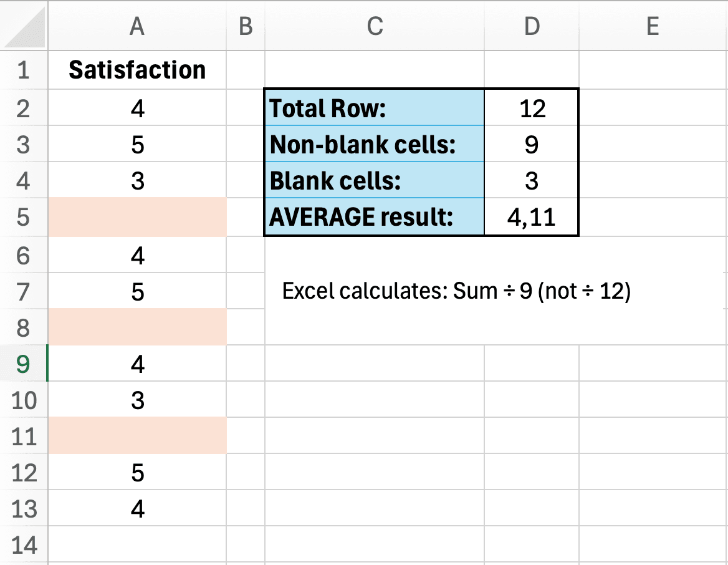Select column C header
Image resolution: width=728 pixels, height=565 pixels.
point(375,26)
